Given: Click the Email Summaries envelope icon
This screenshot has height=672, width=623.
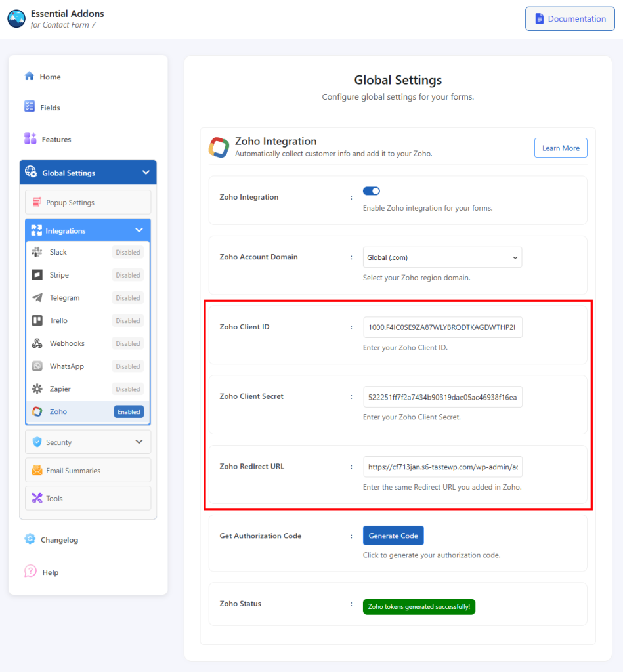Looking at the screenshot, I should click(x=37, y=470).
